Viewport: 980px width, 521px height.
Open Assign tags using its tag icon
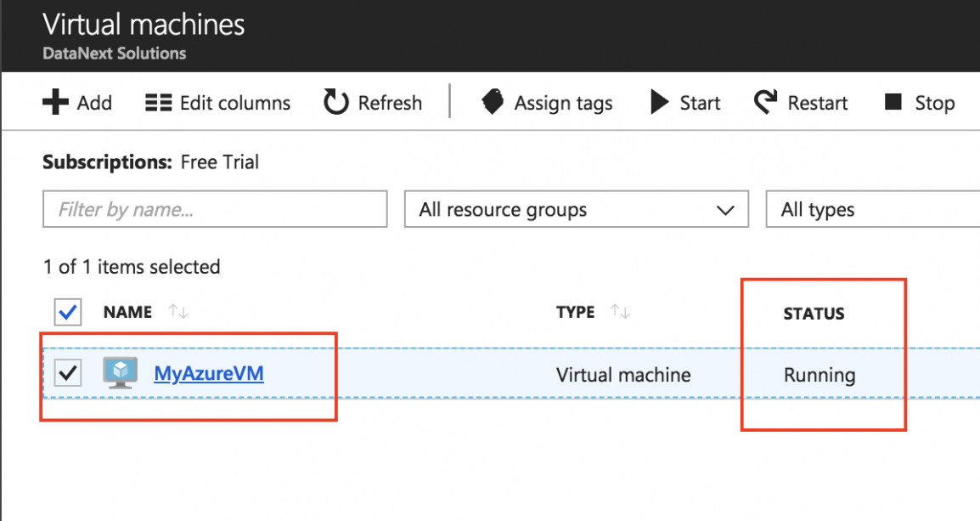[x=493, y=102]
